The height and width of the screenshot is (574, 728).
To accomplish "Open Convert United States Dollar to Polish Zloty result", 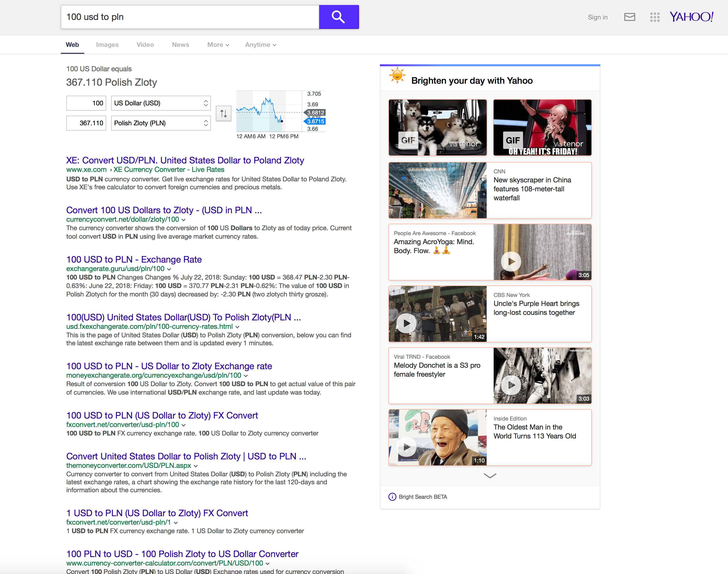I will coord(186,456).
